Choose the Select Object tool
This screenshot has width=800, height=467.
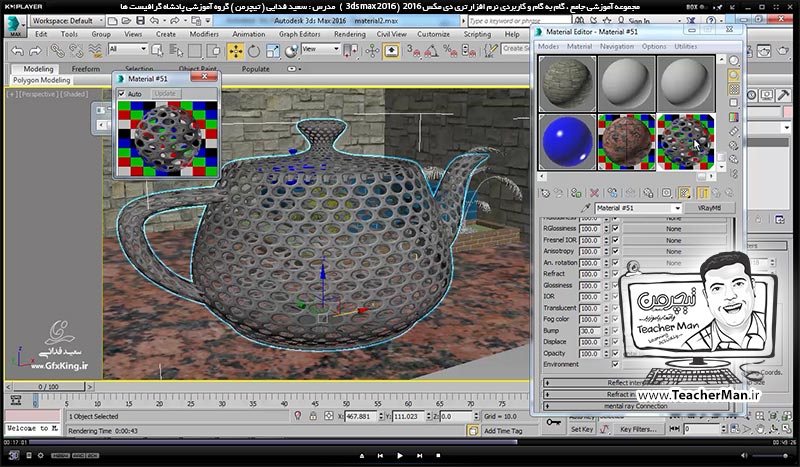pyautogui.click(x=157, y=51)
